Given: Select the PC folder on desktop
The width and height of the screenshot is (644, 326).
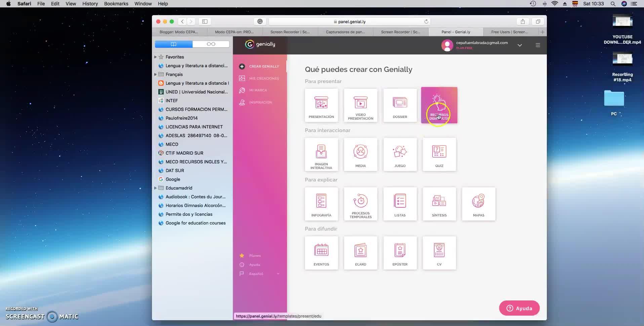Looking at the screenshot, I should (614, 103).
